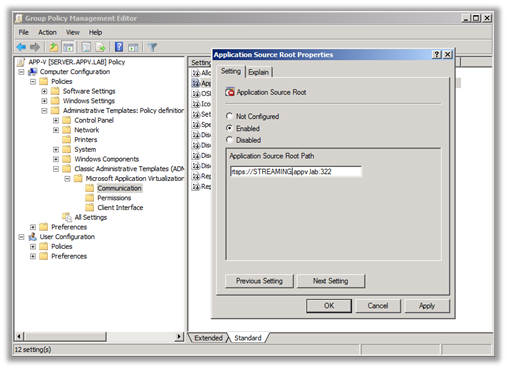
Task: Expand the System node
Action: [56, 149]
